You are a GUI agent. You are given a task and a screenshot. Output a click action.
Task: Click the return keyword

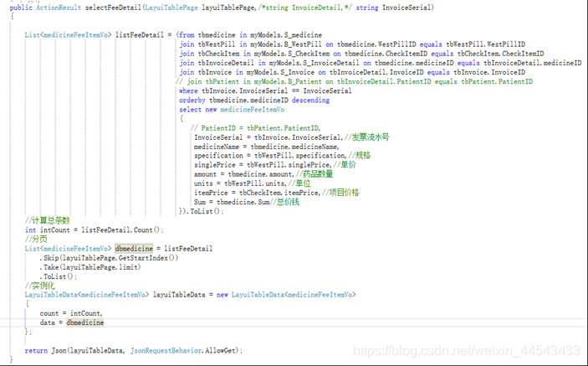coord(36,351)
